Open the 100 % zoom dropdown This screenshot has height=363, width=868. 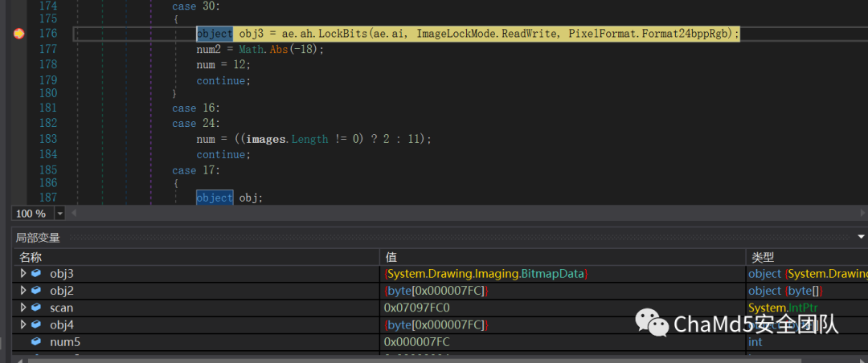point(59,214)
